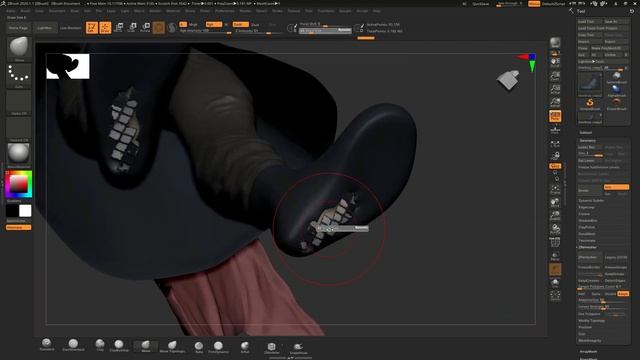Click the Zoom3D icon on right shelf
The height and width of the screenshot is (360, 640).
(x=555, y=216)
